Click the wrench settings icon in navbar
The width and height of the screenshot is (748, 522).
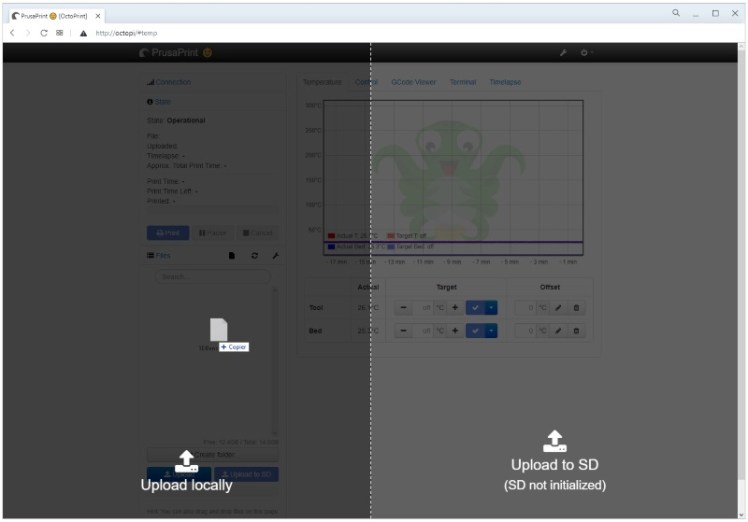pos(564,52)
